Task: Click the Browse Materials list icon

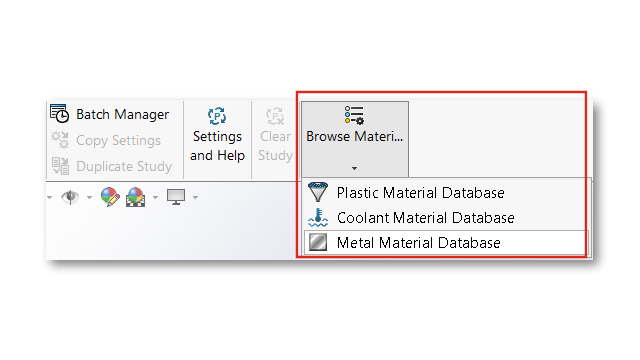Action: click(x=354, y=115)
